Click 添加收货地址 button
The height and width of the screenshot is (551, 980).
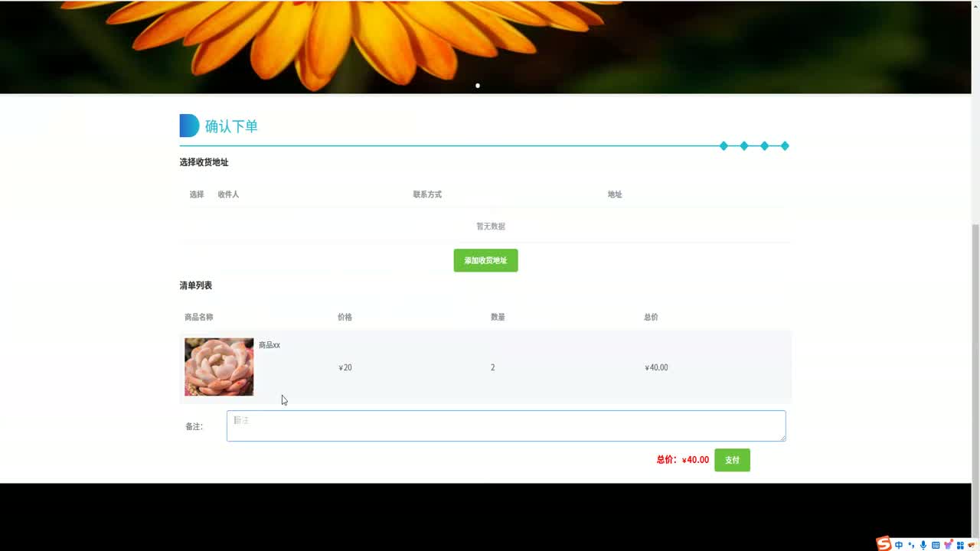[485, 260]
